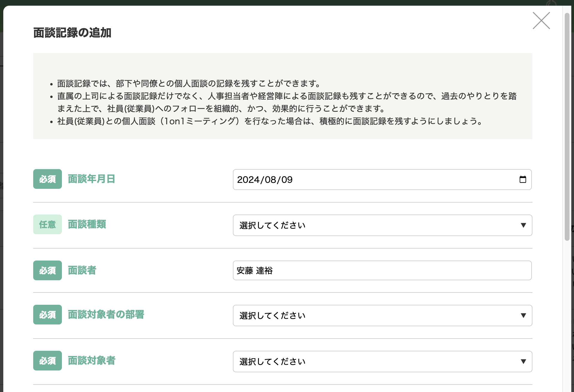This screenshot has width=574, height=392.
Task: Click the 面談年月日 field label
Action: point(91,179)
